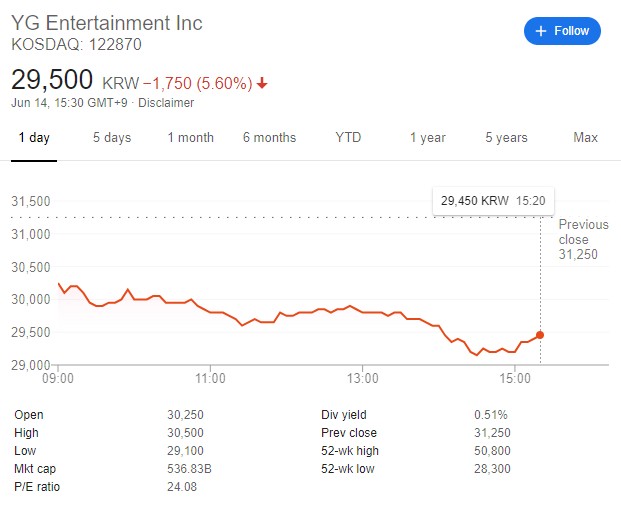Switch to the 1 month tab
The height and width of the screenshot is (506, 621).
click(x=190, y=138)
